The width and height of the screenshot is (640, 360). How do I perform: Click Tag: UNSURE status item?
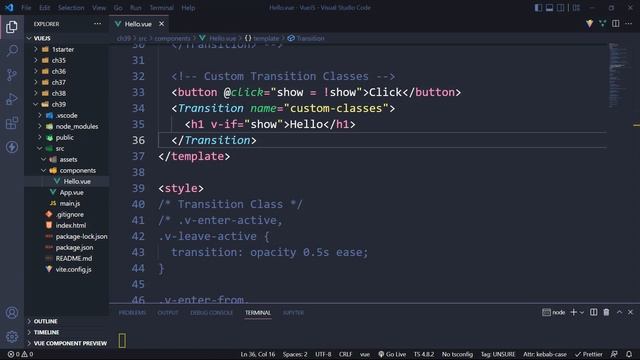tap(498, 354)
